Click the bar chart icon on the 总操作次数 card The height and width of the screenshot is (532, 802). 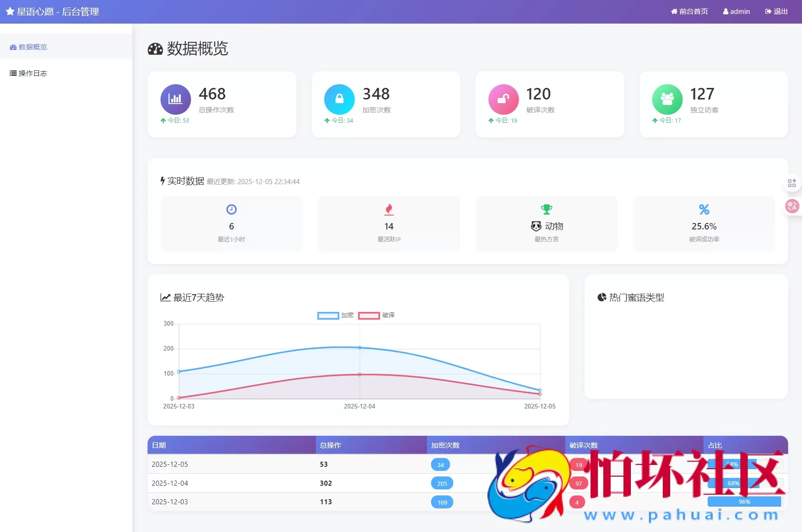(x=175, y=99)
